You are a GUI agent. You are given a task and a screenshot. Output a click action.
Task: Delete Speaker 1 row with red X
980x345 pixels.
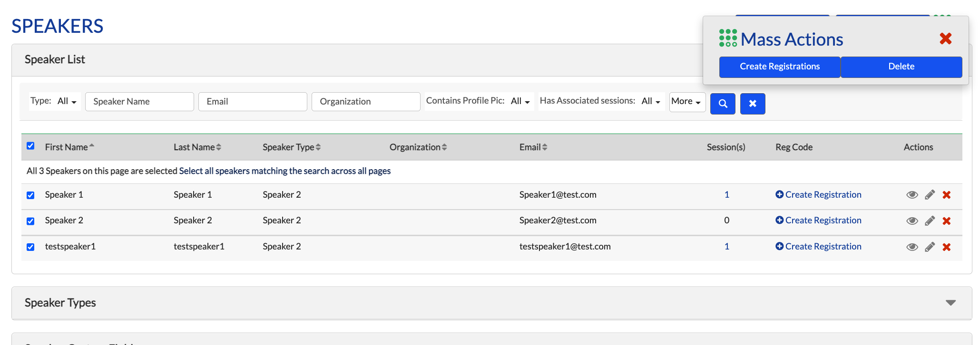coord(947,195)
